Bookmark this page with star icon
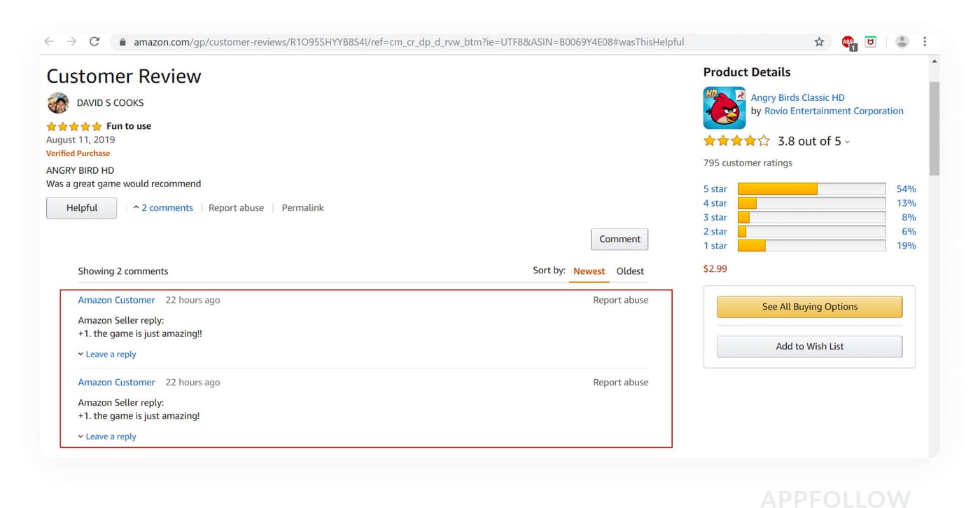980x508 pixels. [x=819, y=42]
